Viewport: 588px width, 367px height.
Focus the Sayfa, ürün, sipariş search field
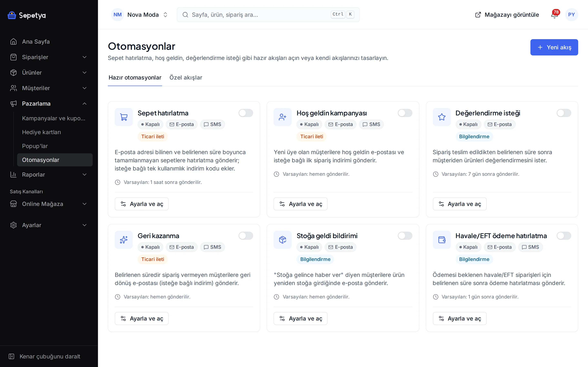268,14
